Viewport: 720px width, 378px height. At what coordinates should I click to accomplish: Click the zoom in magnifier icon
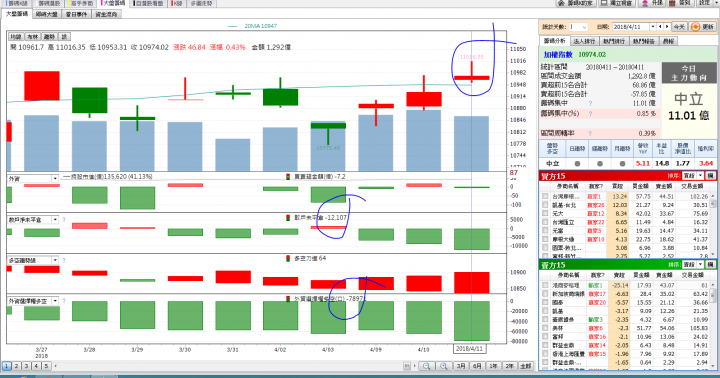pos(444,366)
